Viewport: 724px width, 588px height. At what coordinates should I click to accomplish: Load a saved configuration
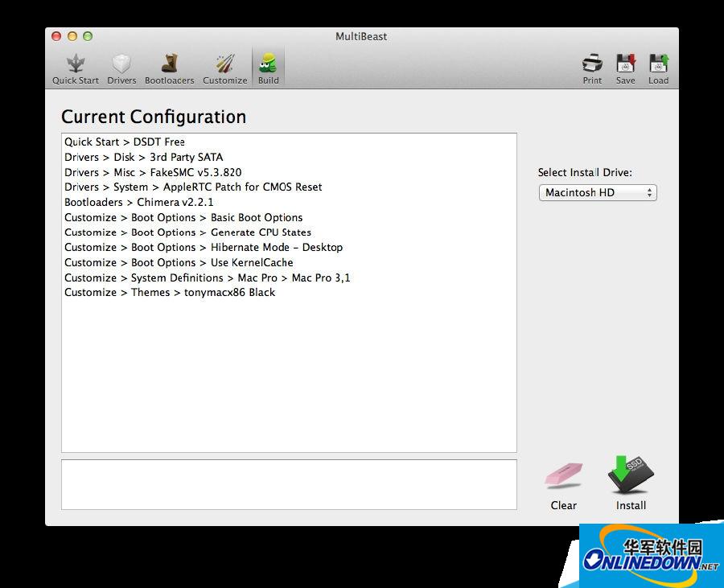click(x=658, y=69)
